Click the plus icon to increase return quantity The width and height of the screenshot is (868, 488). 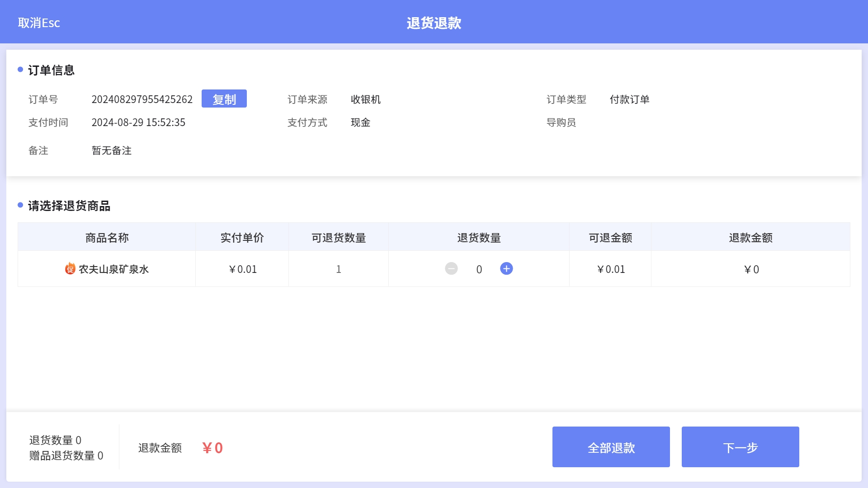[x=506, y=269]
